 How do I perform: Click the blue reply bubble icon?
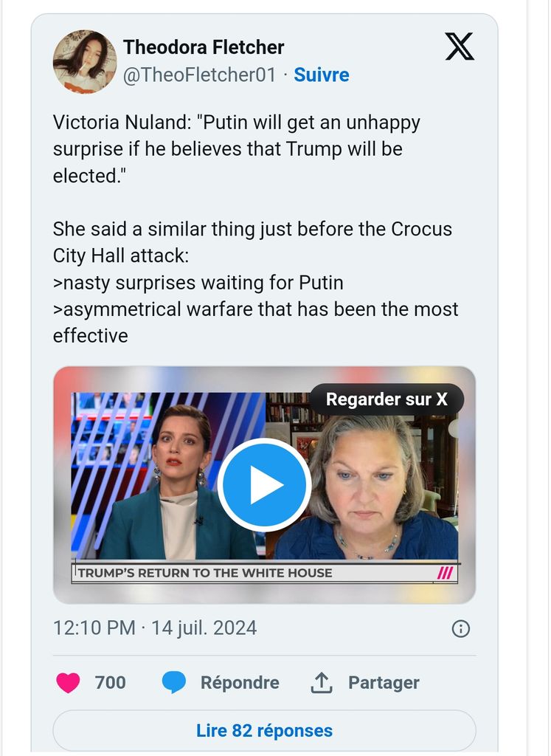pyautogui.click(x=174, y=683)
